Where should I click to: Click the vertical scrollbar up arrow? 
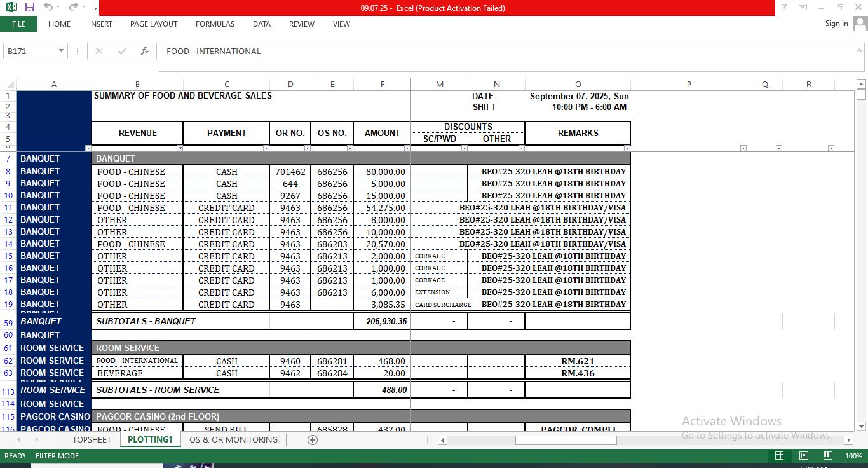(x=862, y=84)
